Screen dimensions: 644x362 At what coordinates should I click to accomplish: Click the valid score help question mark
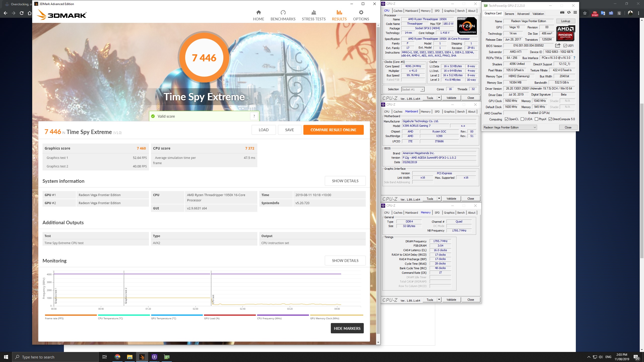tap(254, 116)
